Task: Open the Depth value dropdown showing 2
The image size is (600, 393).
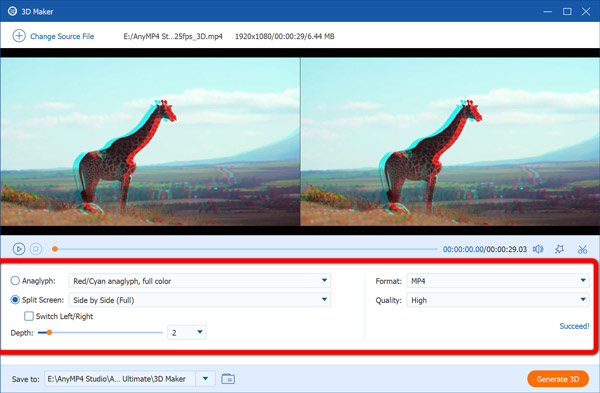Action: coord(187,333)
